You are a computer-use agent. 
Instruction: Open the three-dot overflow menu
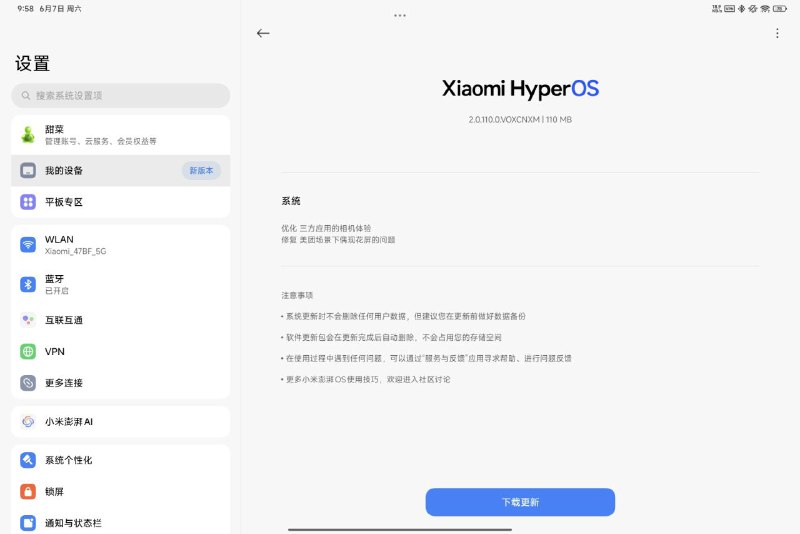(x=777, y=33)
